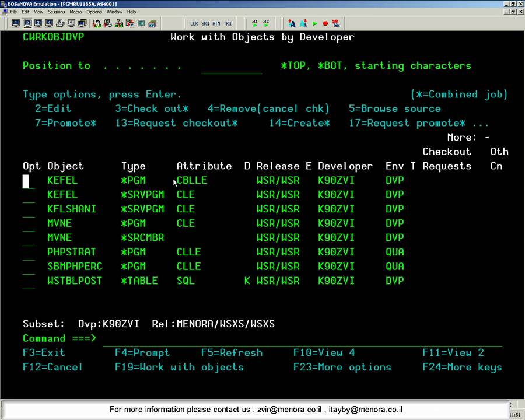525x420 pixels.
Task: Switch to session 1 monitor icon
Action: (x=16, y=23)
